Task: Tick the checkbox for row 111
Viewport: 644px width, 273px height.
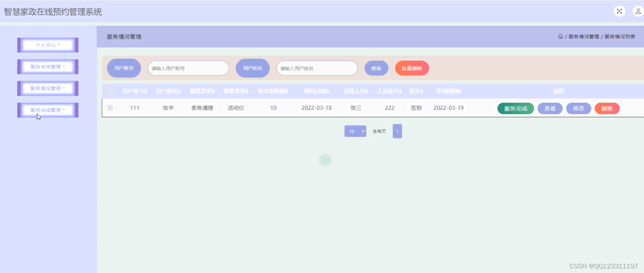Action: (x=110, y=108)
